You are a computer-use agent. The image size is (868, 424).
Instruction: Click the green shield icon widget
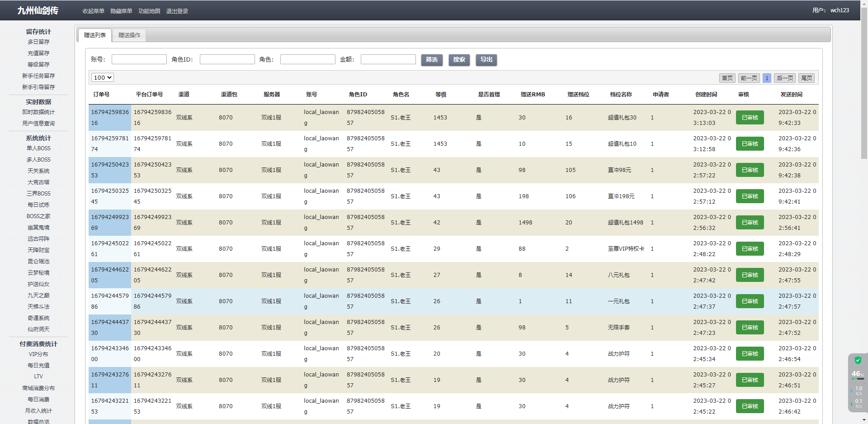tap(858, 360)
